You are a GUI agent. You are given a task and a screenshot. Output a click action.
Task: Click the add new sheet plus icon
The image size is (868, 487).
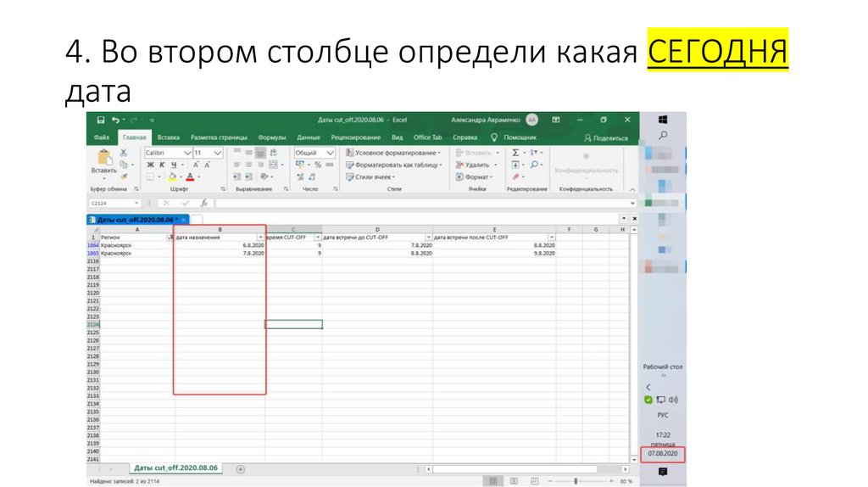(240, 469)
